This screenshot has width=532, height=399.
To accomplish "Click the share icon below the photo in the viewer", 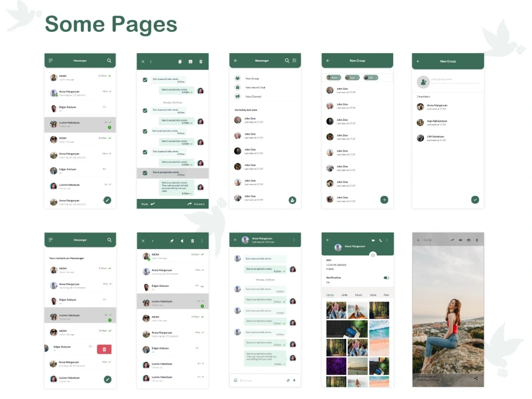I will 476,378.
